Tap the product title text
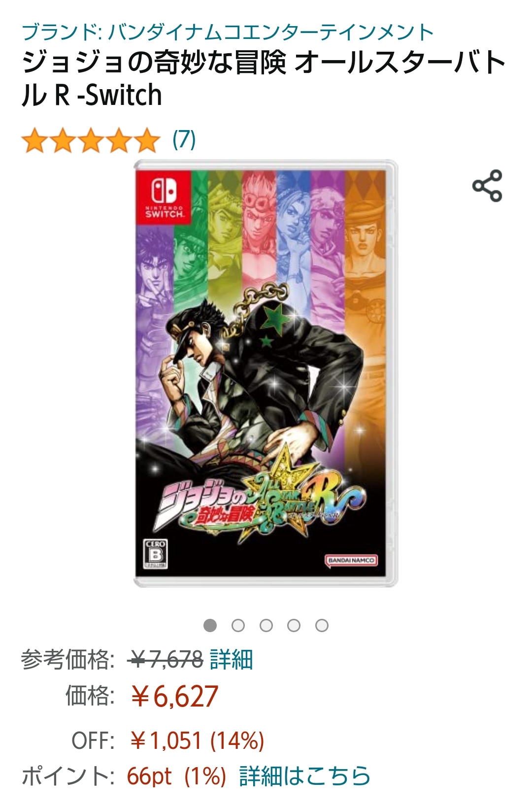Screen dimensions: 532x808 coord(264,78)
